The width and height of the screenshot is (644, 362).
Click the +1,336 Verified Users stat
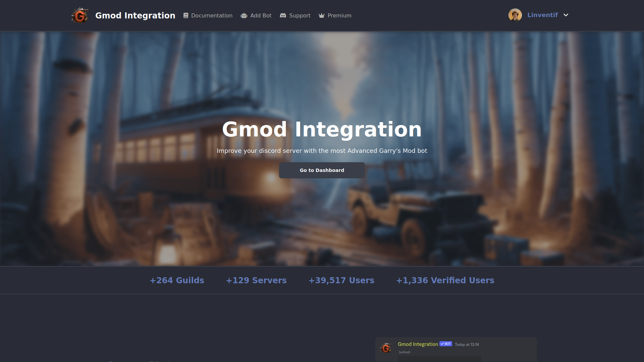pos(445,280)
